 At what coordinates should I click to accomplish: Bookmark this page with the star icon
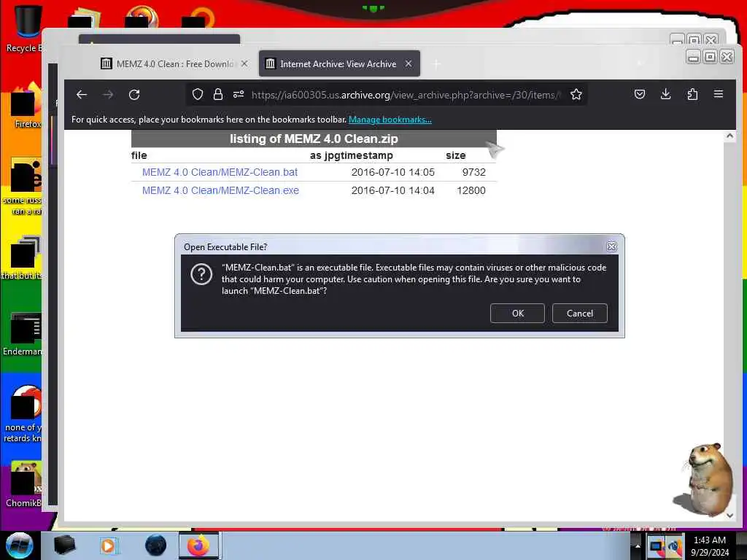(576, 94)
